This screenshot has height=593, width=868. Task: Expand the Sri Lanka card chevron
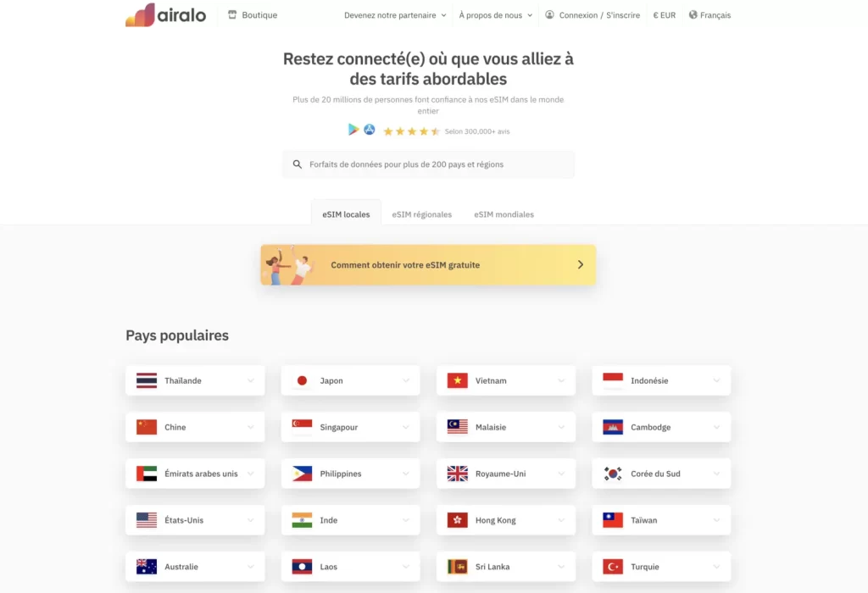coord(561,567)
